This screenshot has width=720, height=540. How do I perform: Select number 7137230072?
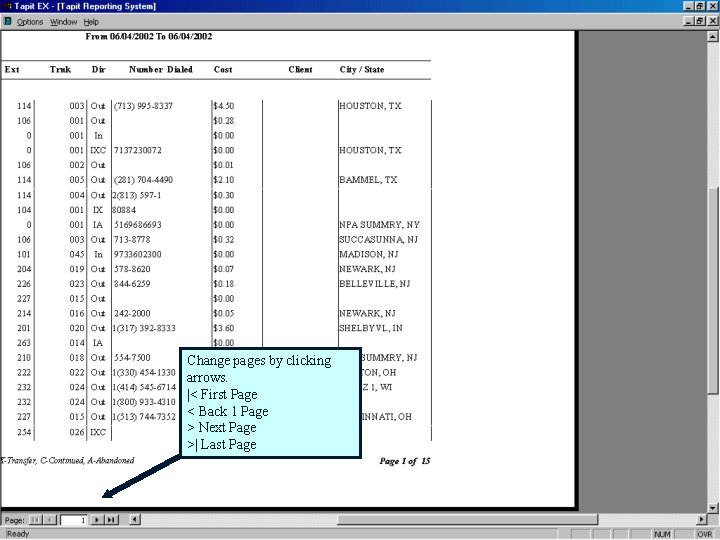138,150
